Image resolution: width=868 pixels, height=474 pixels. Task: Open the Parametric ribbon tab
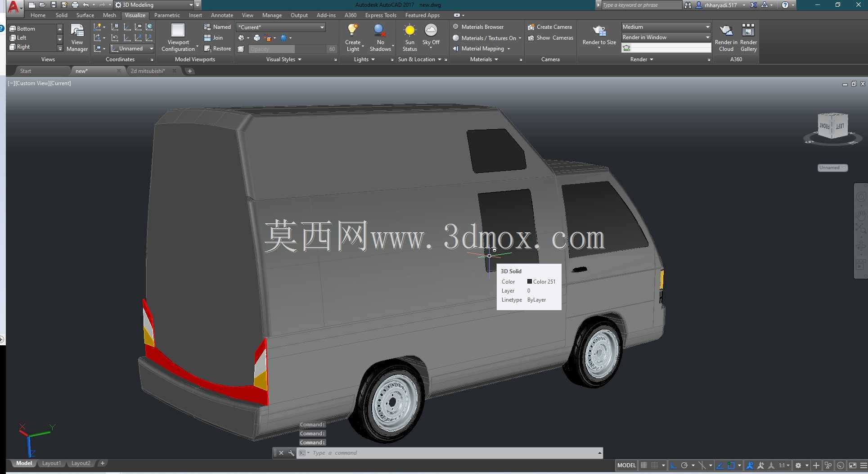coord(167,15)
